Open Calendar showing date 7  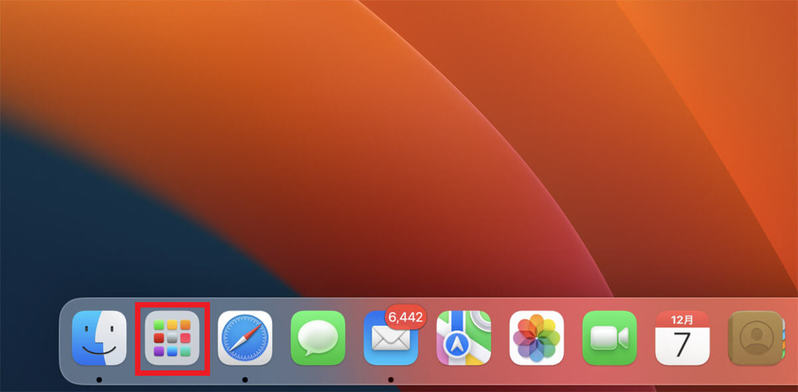682,338
